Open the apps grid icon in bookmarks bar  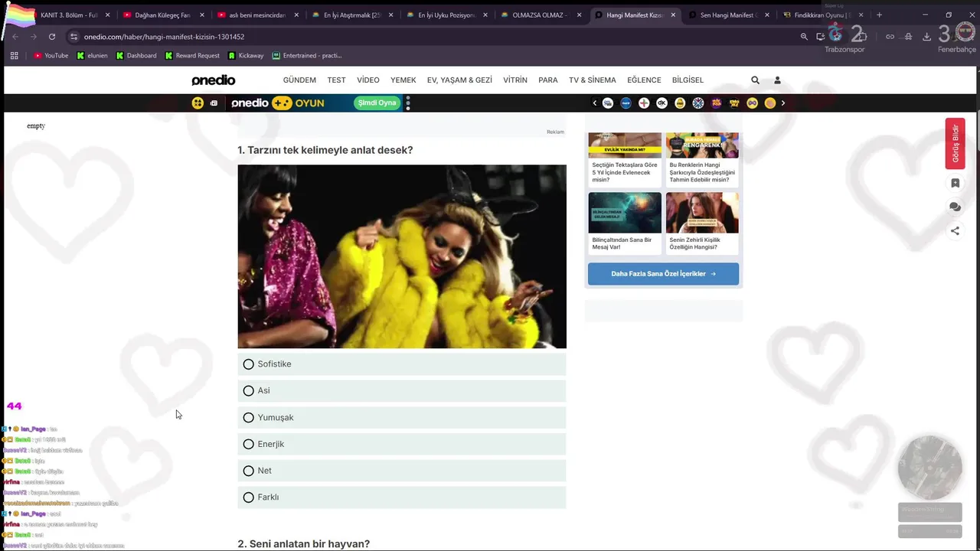pos(14,56)
